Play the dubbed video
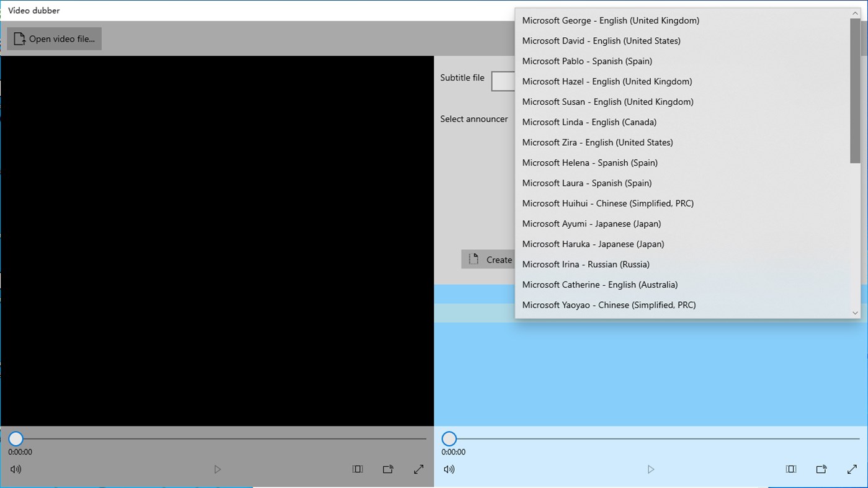 [x=650, y=469]
